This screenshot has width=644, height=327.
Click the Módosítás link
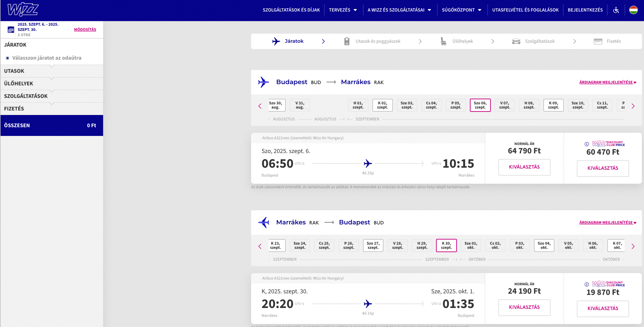85,30
